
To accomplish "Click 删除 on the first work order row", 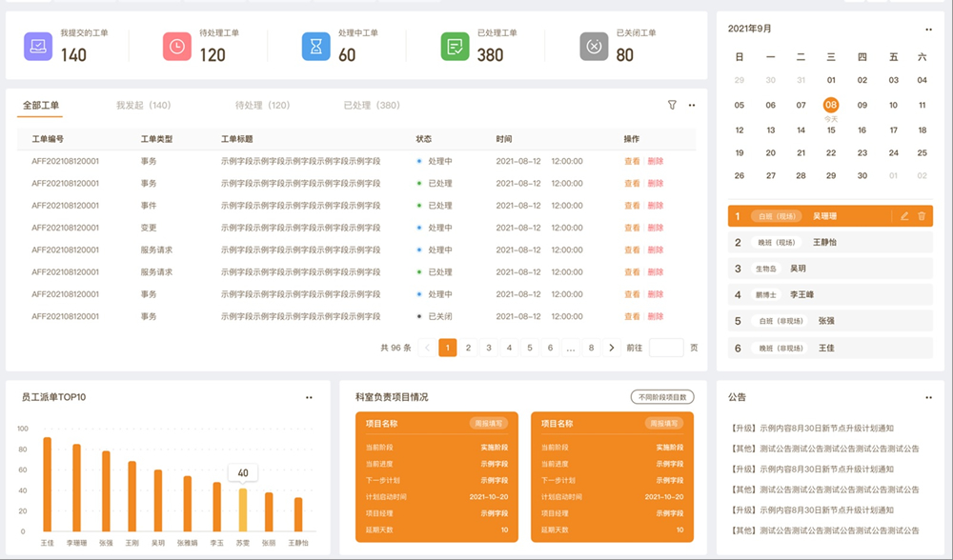I will coord(654,159).
